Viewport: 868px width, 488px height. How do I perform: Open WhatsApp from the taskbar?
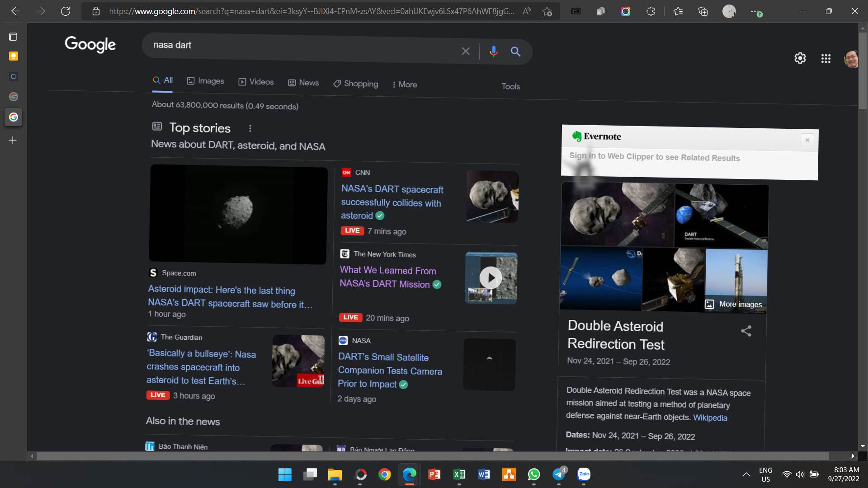534,474
